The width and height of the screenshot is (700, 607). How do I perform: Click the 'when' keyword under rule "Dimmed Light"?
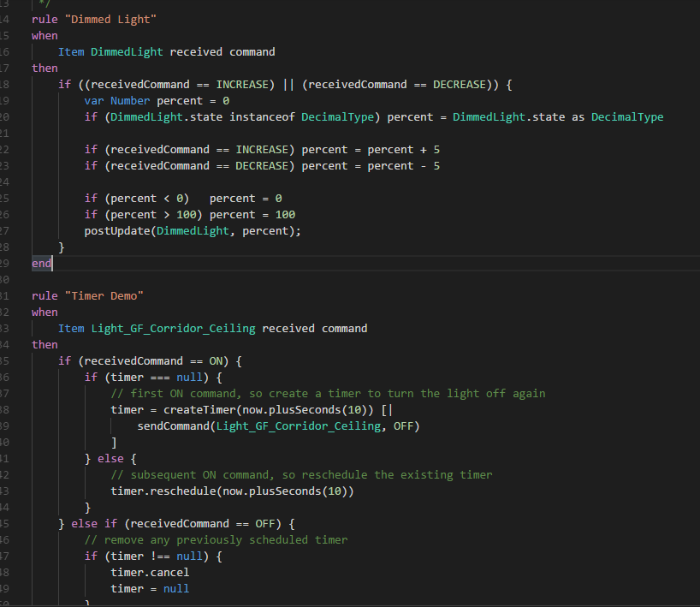point(44,36)
